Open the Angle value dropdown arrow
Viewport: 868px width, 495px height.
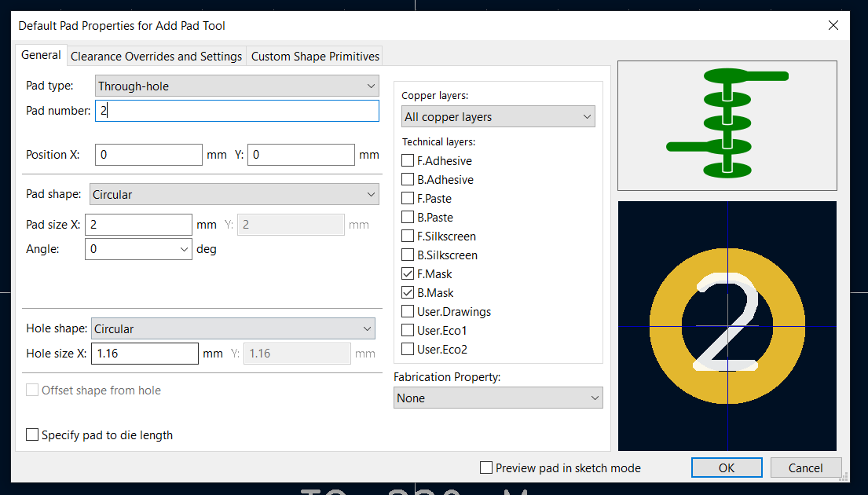[185, 249]
